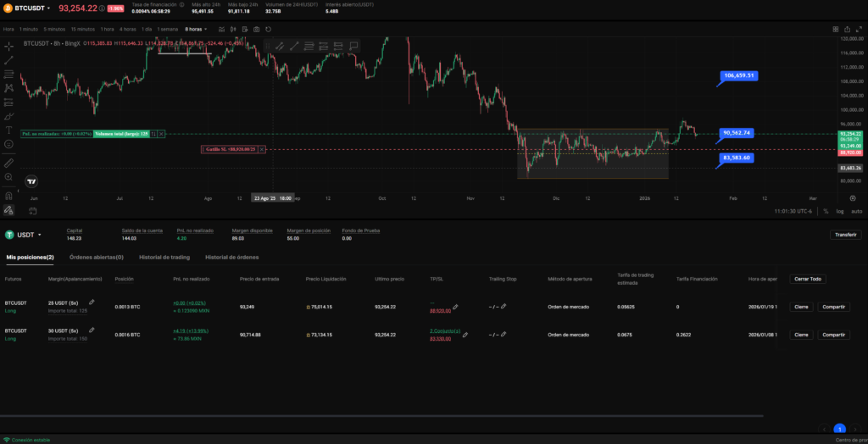Toggle auto scale on price axis

click(x=856, y=211)
